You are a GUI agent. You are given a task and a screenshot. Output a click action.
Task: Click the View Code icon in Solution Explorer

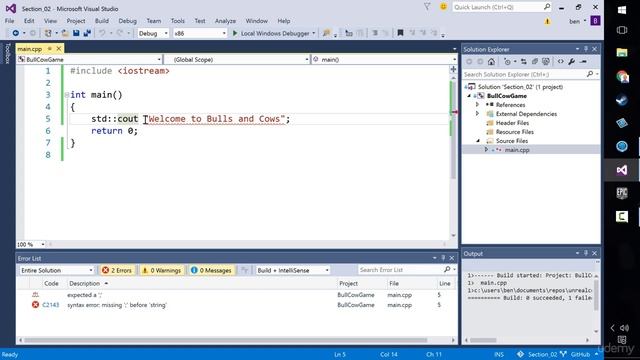560,62
